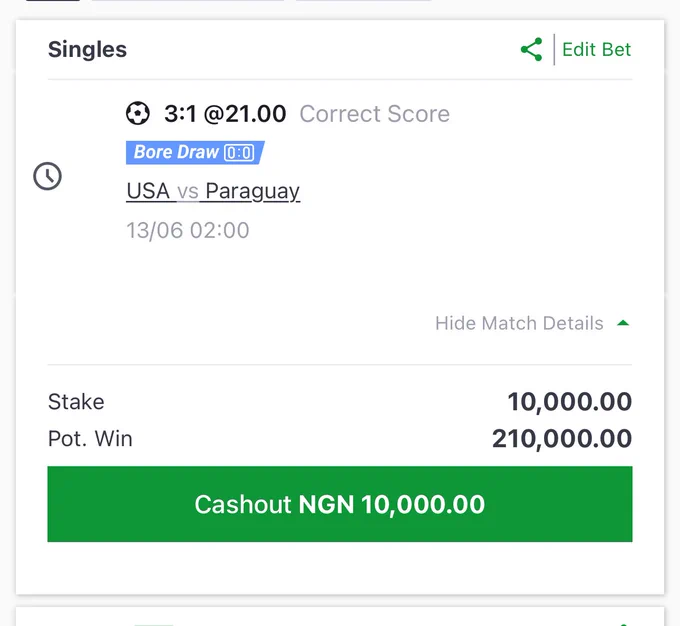This screenshot has width=680, height=626.
Task: Click the Stake label
Action: tap(76, 402)
